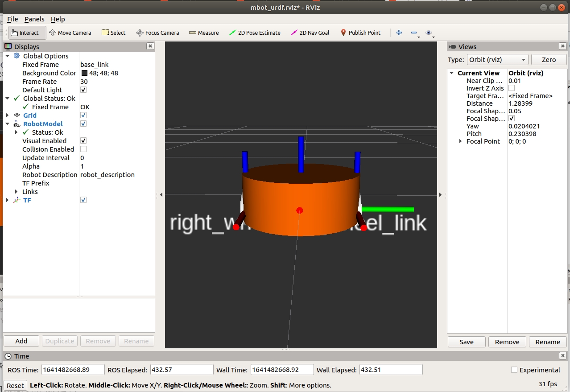
Task: Open the Orbit (rviz) type dropdown
Action: pos(497,60)
